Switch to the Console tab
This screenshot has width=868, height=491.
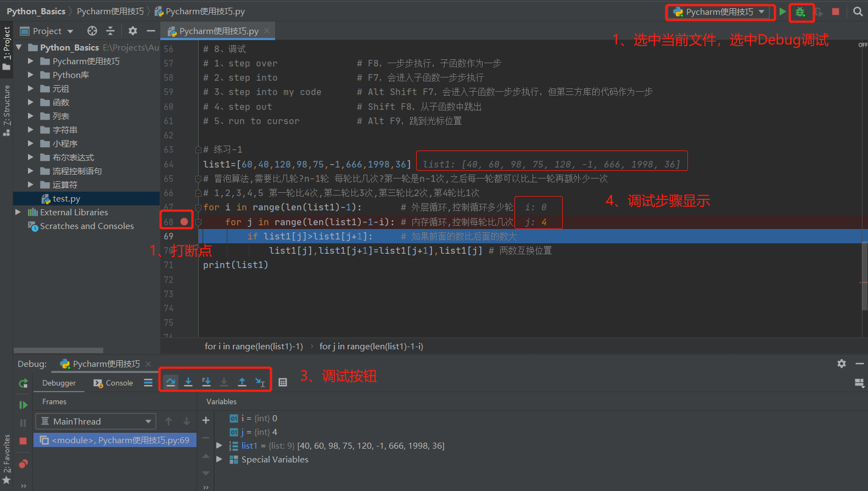[x=113, y=383]
